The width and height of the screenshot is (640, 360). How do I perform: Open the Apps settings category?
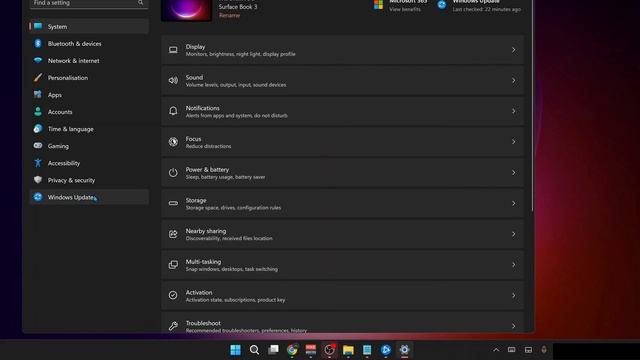pyautogui.click(x=89, y=95)
